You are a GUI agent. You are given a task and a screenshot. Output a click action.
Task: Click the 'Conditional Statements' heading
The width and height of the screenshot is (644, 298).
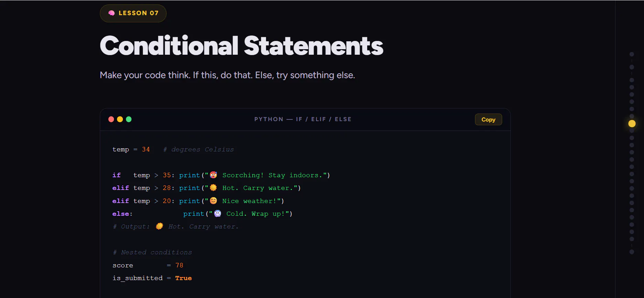[241, 46]
